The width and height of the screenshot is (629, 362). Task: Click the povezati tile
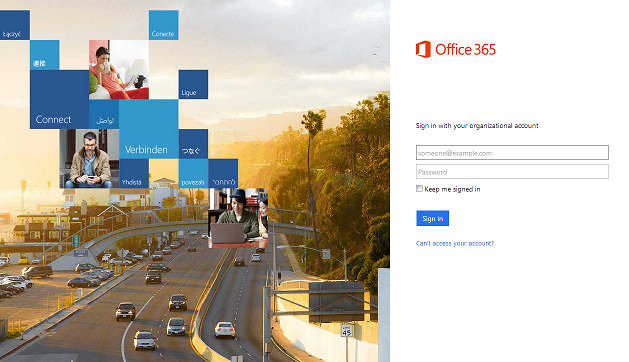pos(193,173)
